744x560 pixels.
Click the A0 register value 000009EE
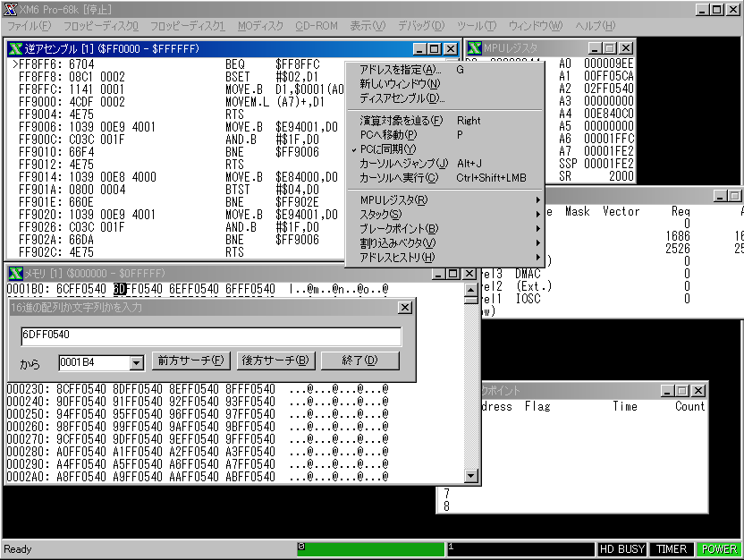609,64
